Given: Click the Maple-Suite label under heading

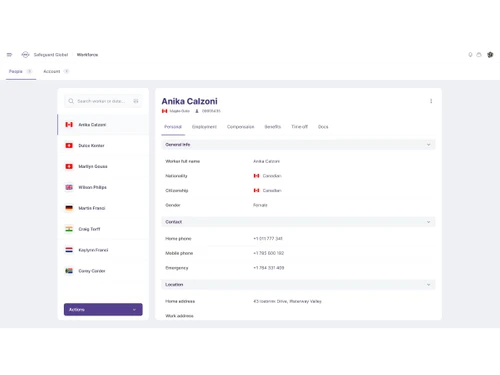Looking at the screenshot, I should (x=180, y=111).
